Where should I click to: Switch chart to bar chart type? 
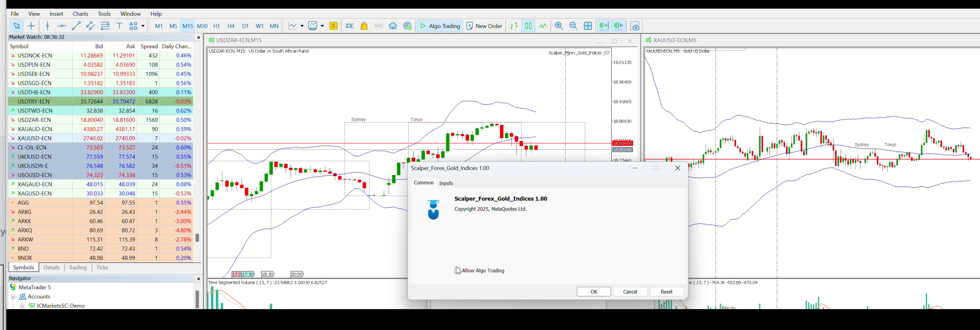[514, 26]
